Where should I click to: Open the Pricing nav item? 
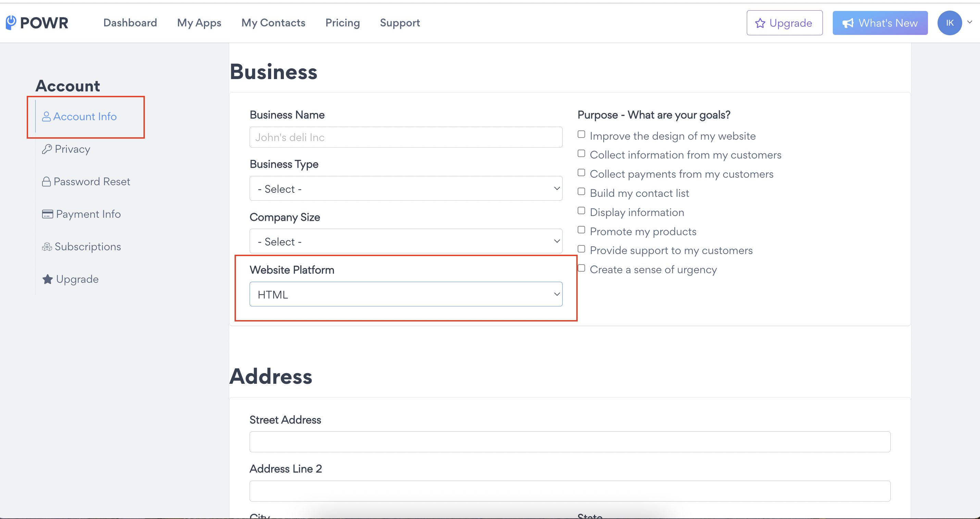[342, 23]
